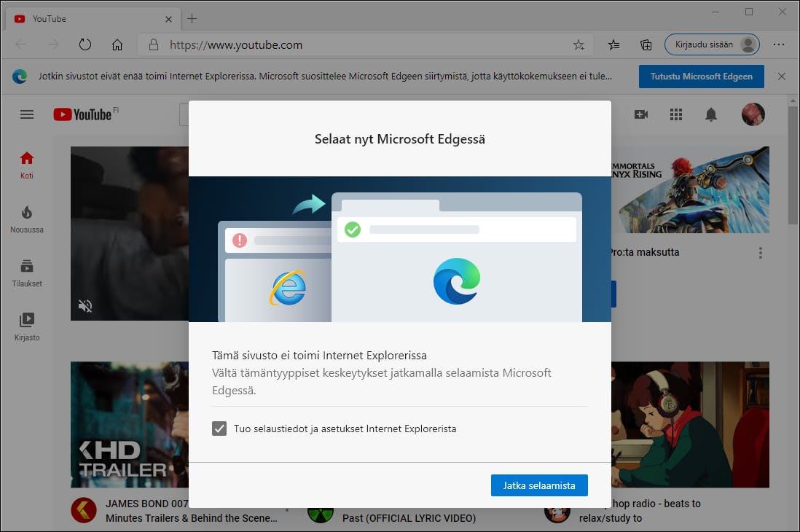Open YouTube hamburger guide menu

[27, 114]
